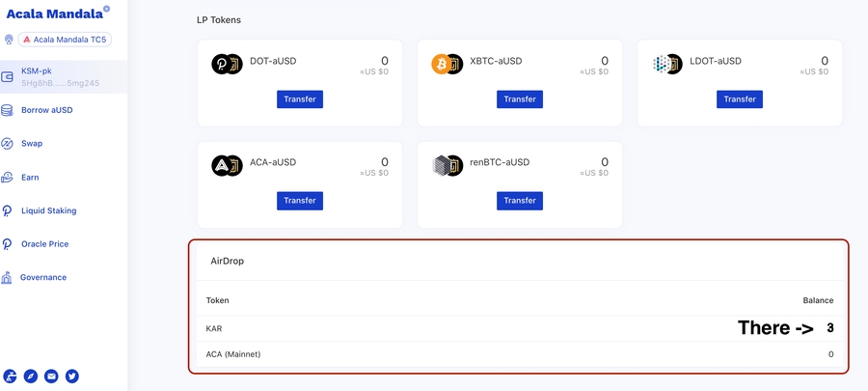Viewport: 868px width, 391px height.
Task: Open the Twitter icon link
Action: point(71,376)
